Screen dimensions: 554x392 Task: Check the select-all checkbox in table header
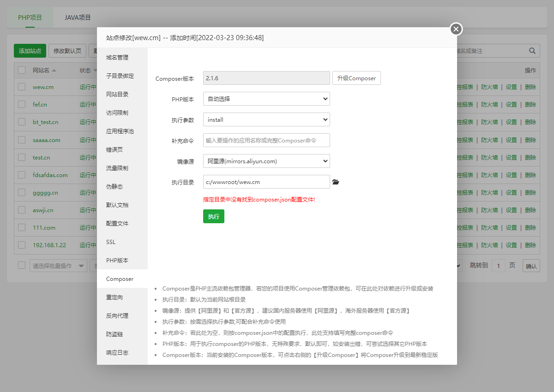21,70
